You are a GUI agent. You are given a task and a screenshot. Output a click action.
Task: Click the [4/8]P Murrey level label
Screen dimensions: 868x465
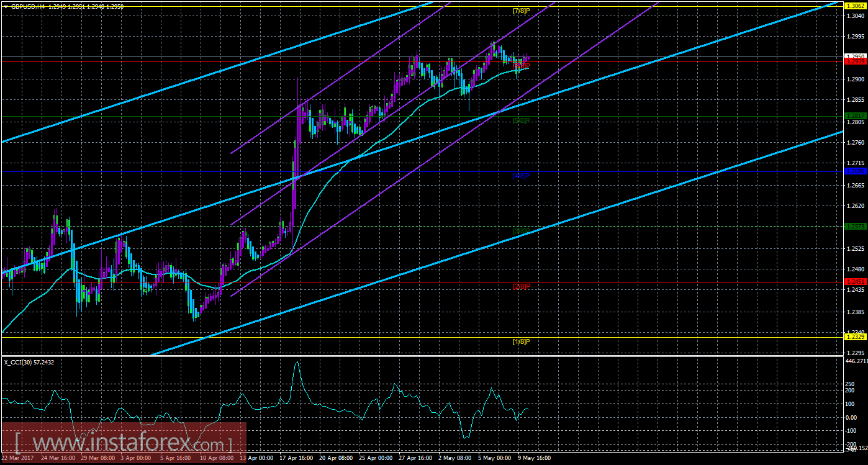pos(521,176)
